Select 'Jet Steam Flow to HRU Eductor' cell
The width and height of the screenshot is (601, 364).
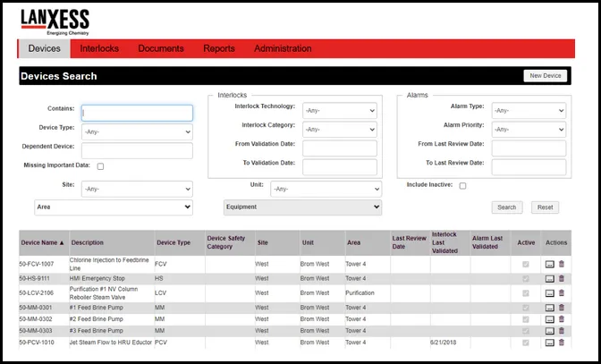[111, 343]
